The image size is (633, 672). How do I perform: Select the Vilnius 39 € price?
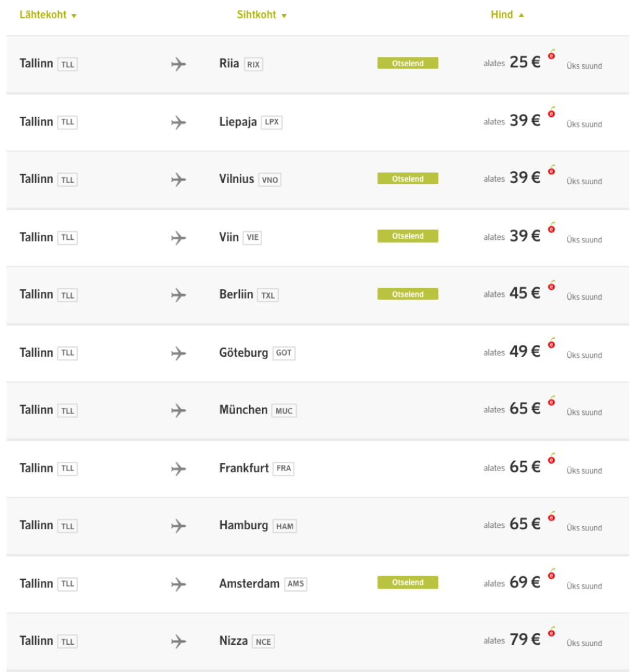point(525,178)
